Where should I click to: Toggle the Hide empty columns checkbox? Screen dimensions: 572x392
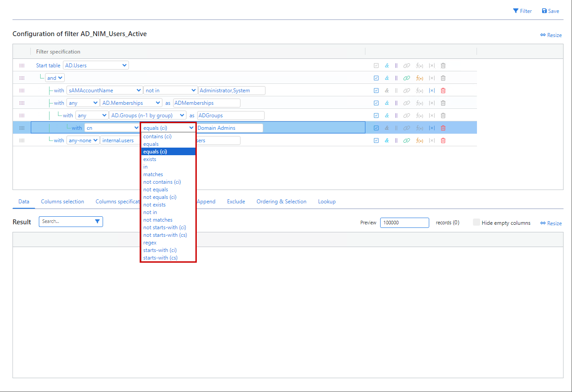point(477,223)
